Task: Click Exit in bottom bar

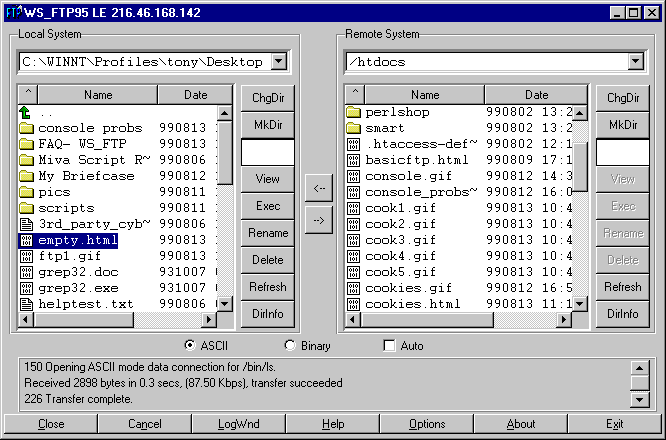Action: 615,424
